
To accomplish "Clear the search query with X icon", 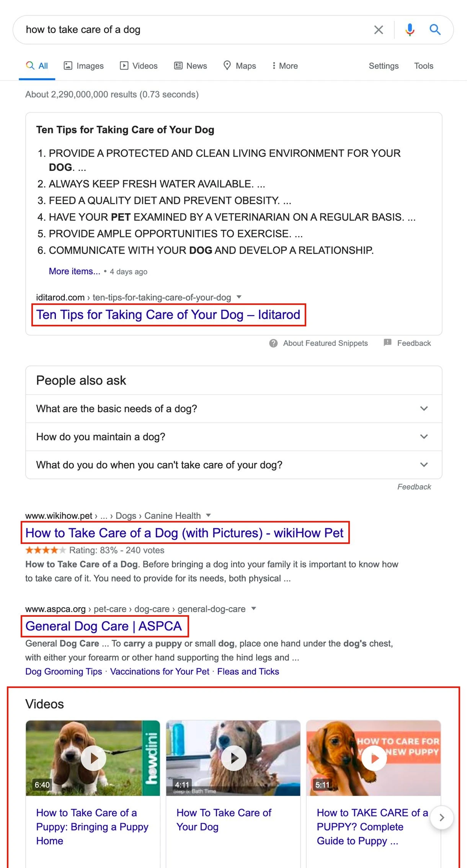I will pos(378,30).
